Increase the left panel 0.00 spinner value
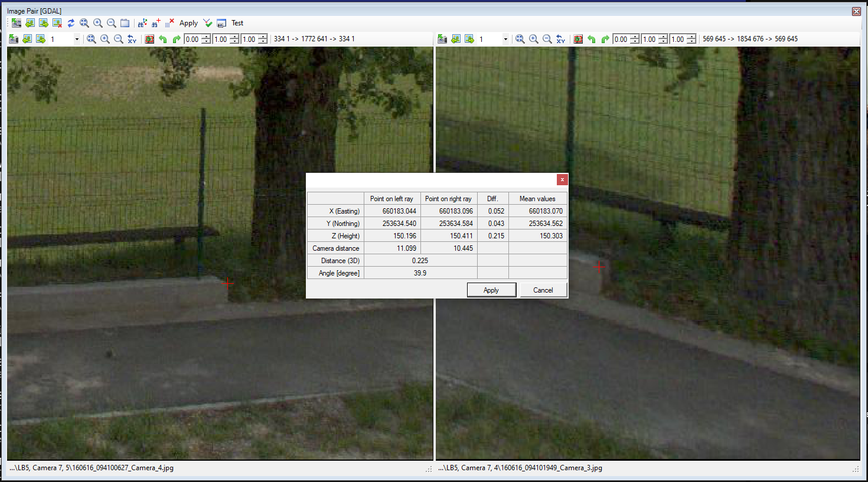Image resolution: width=868 pixels, height=482 pixels. pos(206,37)
